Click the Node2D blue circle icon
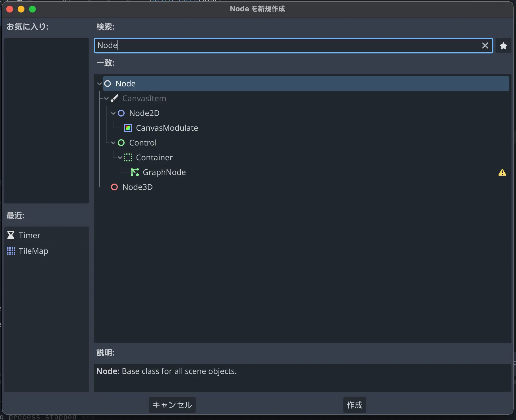Viewport: 516px width, 420px height. 121,113
